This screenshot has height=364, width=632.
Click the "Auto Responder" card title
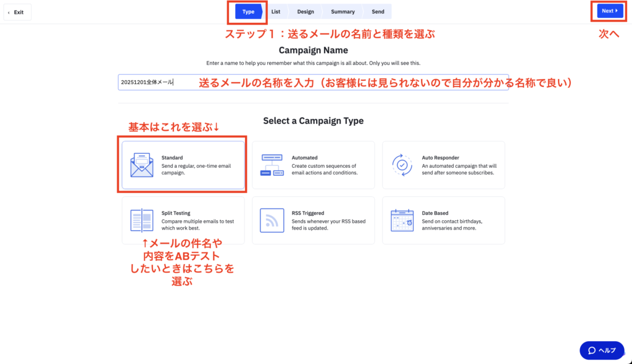440,157
